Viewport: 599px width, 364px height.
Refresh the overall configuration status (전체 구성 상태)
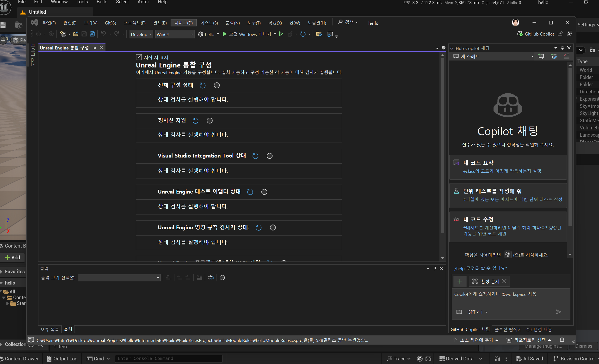tap(202, 85)
